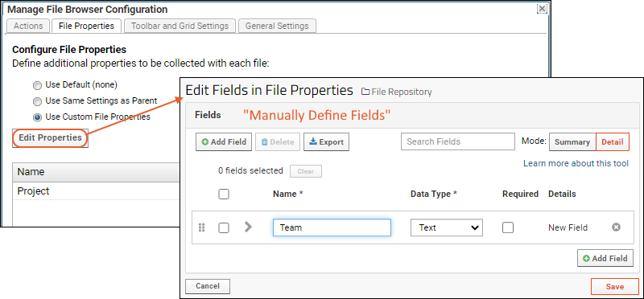The width and height of the screenshot is (644, 299).
Task: Open Learn more about this tool link
Action: tap(576, 163)
